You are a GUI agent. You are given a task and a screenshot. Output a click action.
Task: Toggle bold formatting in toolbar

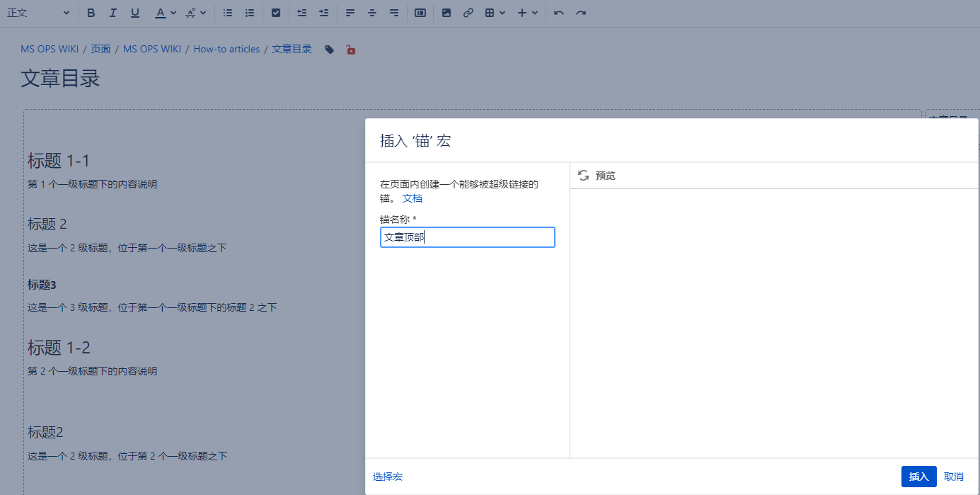91,13
